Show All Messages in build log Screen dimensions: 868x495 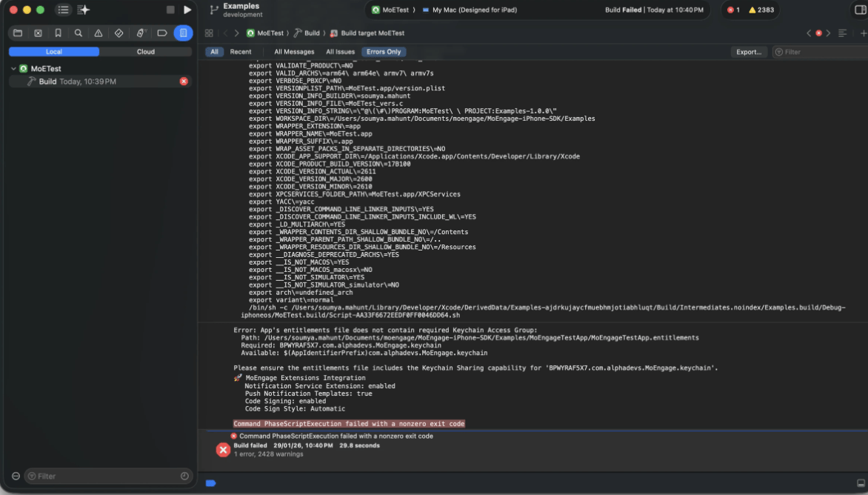(x=294, y=51)
